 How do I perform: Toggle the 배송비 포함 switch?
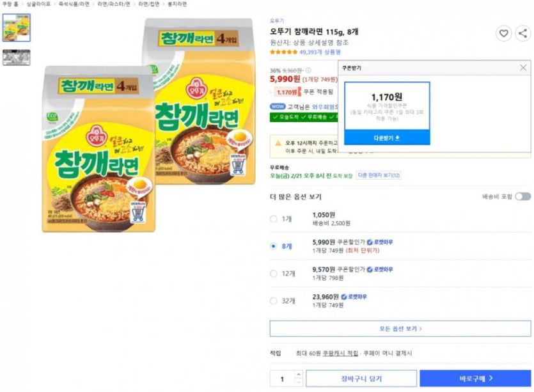[x=522, y=197]
